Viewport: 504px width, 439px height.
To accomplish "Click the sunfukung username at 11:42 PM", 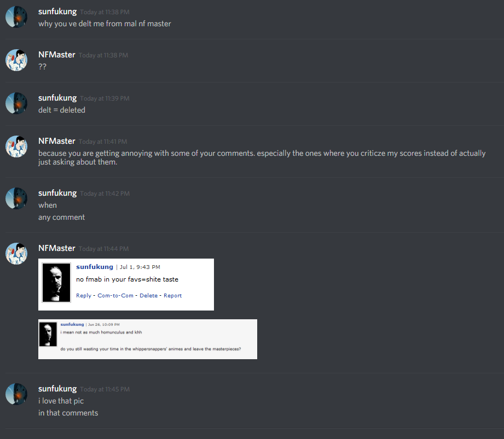I will pos(57,194).
